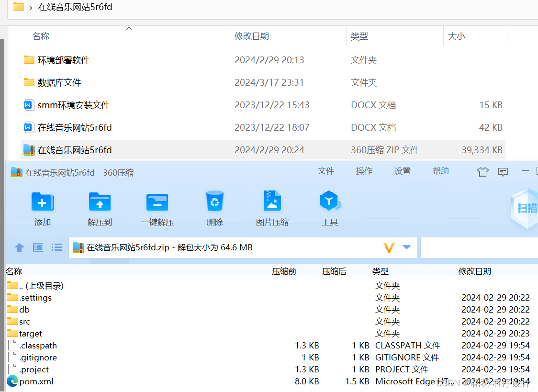Sort archive list by 压缩前 column
Screen dimensions: 538x392
tap(284, 271)
